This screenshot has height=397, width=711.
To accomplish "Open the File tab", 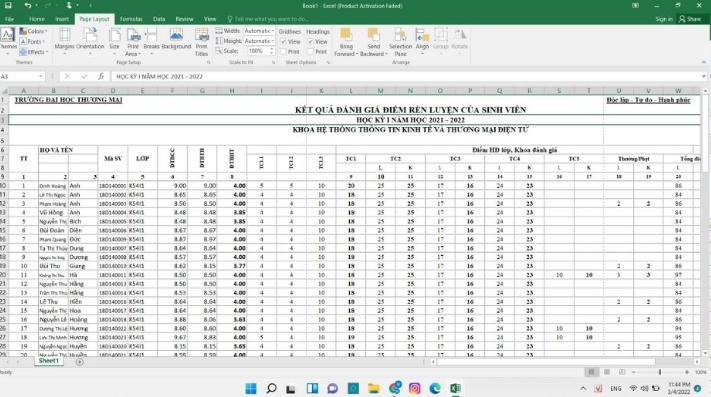I will tap(9, 19).
